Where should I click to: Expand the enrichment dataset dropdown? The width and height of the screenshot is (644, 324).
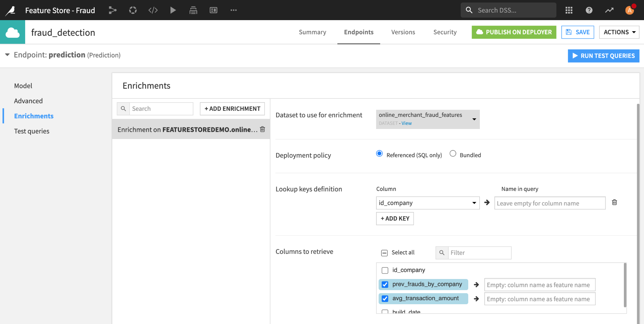474,119
